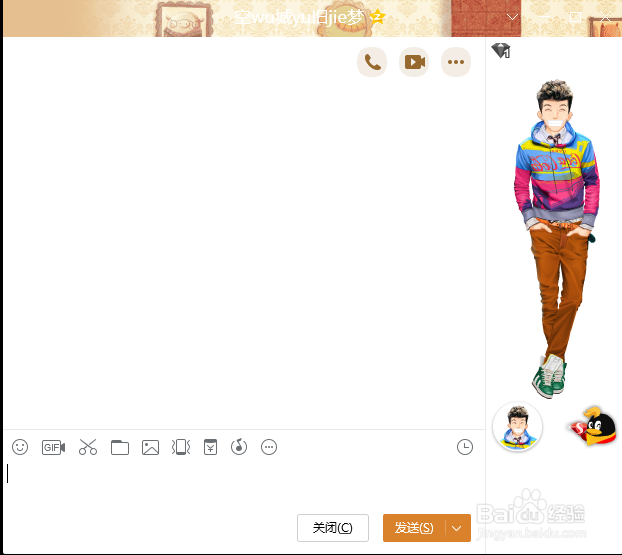The width and height of the screenshot is (622, 555).
Task: Click the 关闭(C) button
Action: tap(333, 528)
